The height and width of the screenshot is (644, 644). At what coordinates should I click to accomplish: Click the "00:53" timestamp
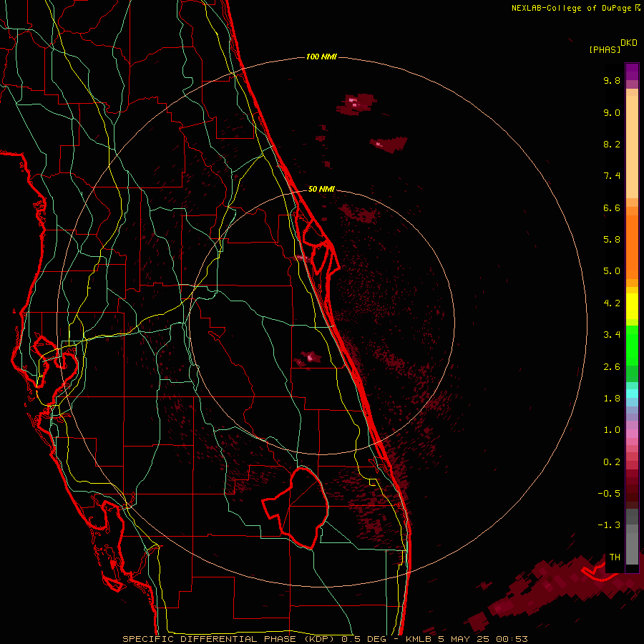pyautogui.click(x=512, y=639)
